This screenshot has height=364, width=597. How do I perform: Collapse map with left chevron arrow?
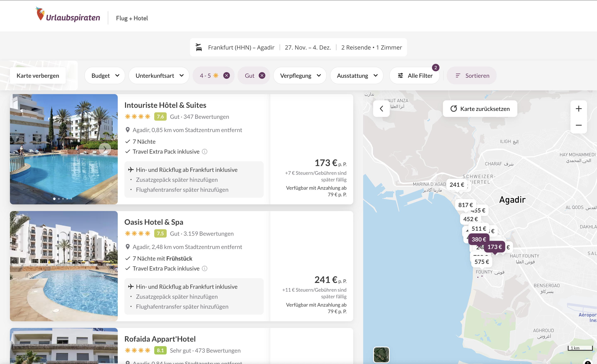[381, 109]
